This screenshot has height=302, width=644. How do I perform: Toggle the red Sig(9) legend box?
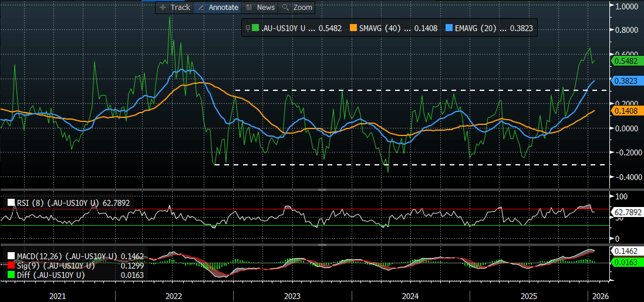11,266
